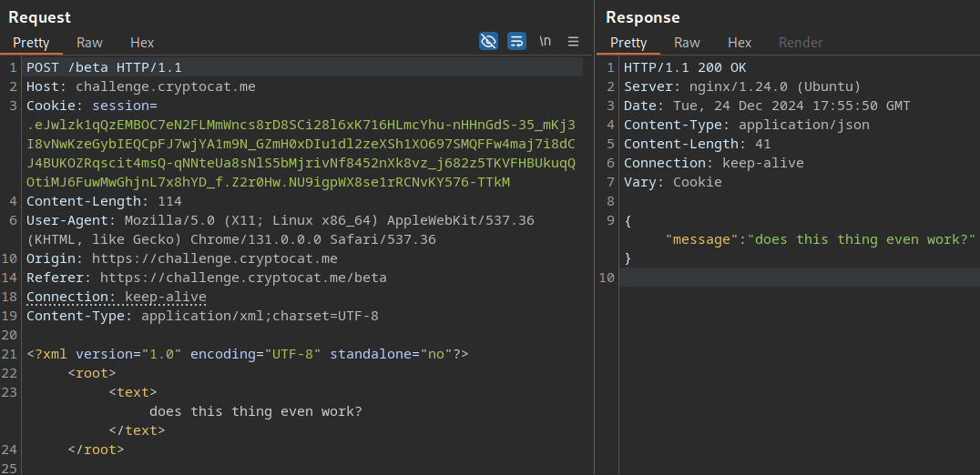This screenshot has height=475, width=980.
Task: Switch to the Request Hex tab
Action: [x=142, y=43]
